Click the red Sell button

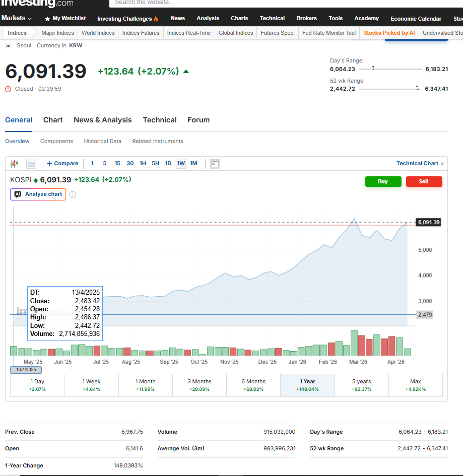point(424,181)
